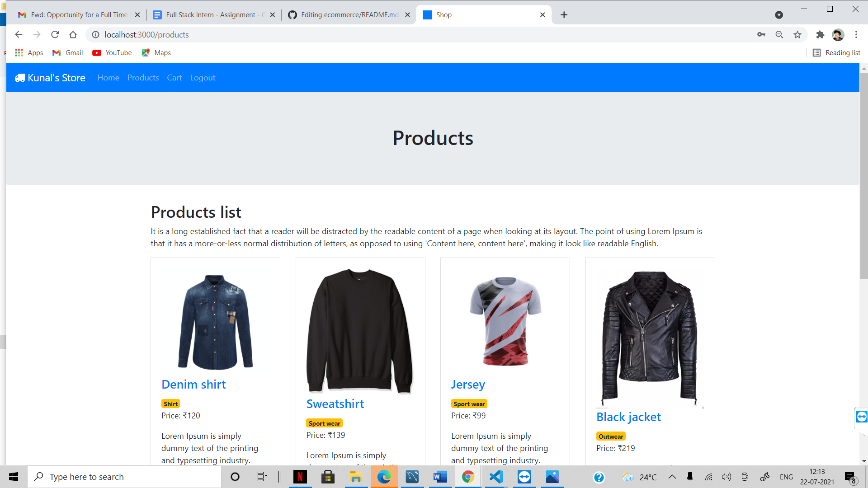Open Microsoft Edge from the taskbar

point(384,477)
